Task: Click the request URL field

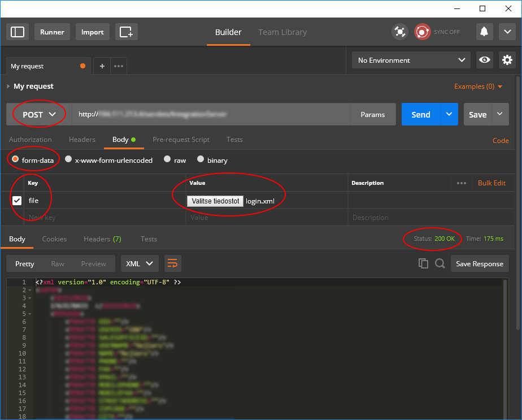Action: (211, 114)
